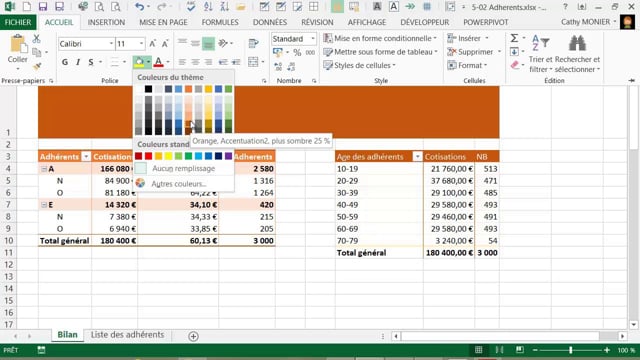Click the Format Painter brush icon
640x360 pixels.
pos(37,66)
